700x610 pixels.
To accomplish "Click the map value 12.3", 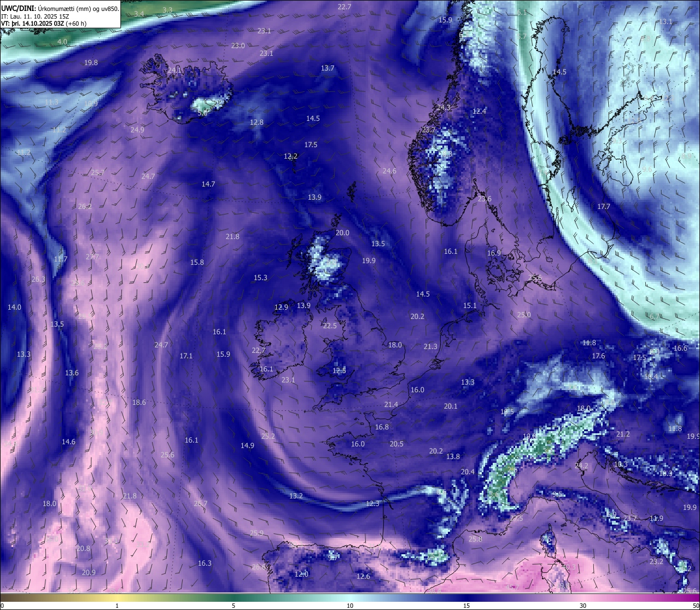I will click(372, 503).
